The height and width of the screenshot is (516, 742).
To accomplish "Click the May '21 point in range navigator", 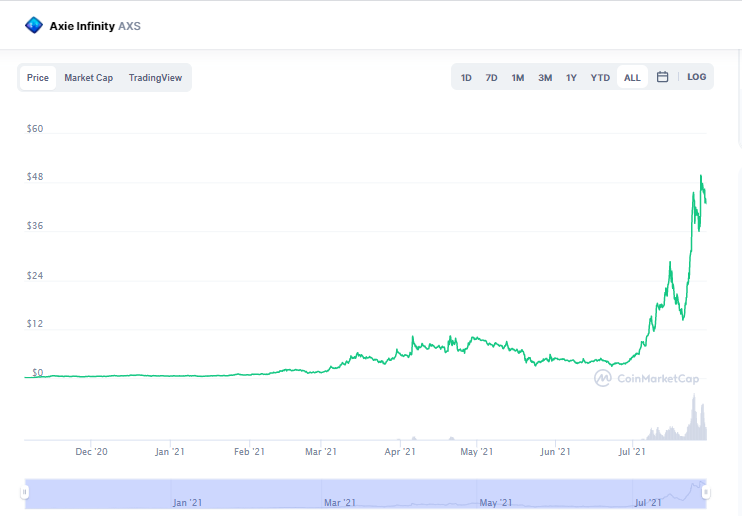I will coord(495,502).
